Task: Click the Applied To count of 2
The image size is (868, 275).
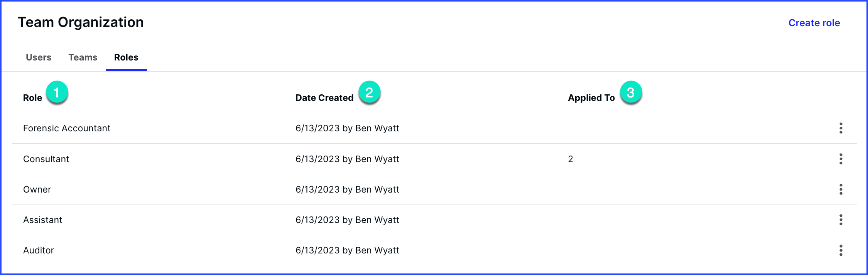Action: pos(571,159)
